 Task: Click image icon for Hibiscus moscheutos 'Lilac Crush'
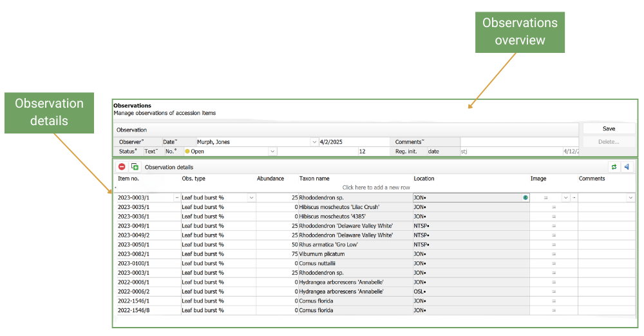tap(554, 207)
